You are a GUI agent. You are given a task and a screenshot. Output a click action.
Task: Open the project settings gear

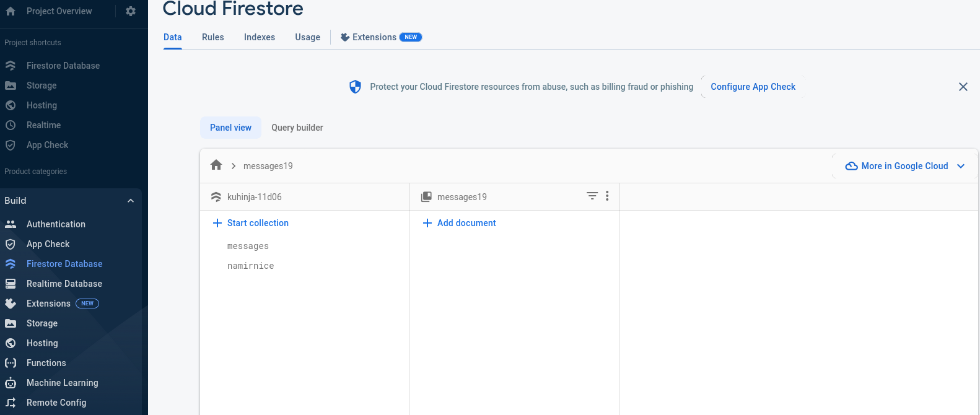[x=131, y=11]
